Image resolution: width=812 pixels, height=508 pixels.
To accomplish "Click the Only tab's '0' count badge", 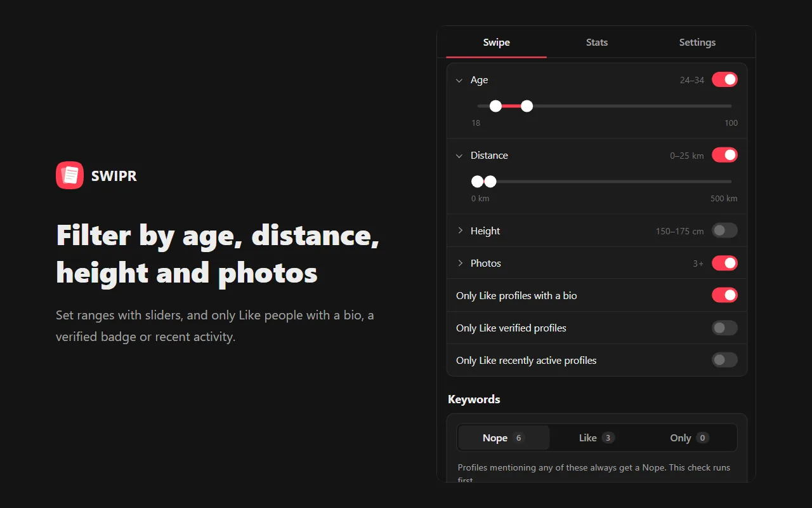I will 702,438.
